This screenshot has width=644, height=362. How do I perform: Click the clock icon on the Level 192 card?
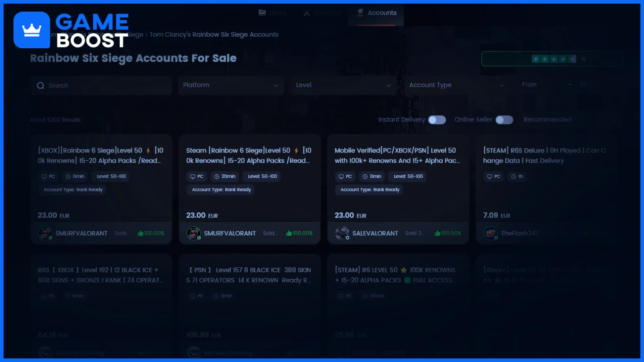(x=68, y=296)
